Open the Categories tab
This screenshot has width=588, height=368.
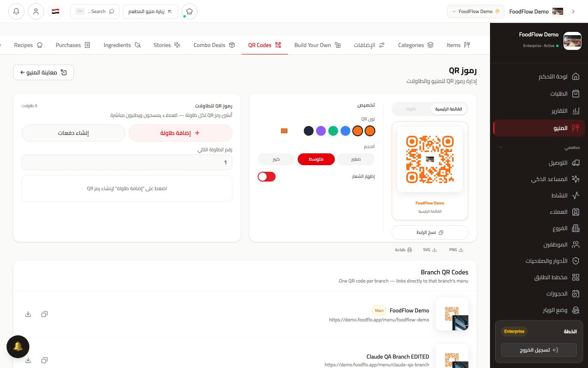pyautogui.click(x=416, y=45)
